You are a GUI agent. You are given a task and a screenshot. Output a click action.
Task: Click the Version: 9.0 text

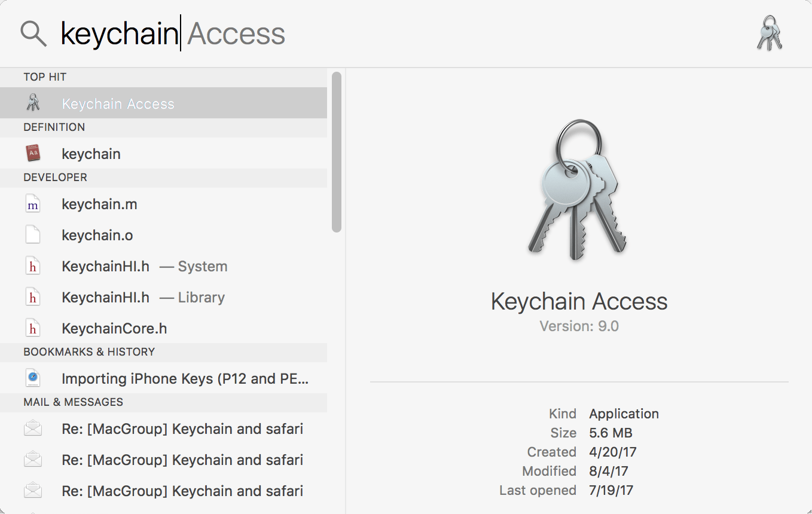coord(579,326)
